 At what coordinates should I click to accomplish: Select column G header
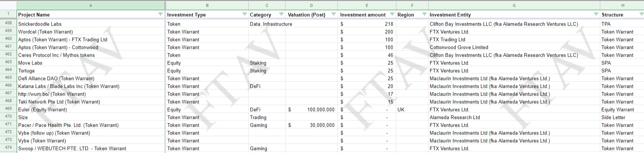[514, 5]
